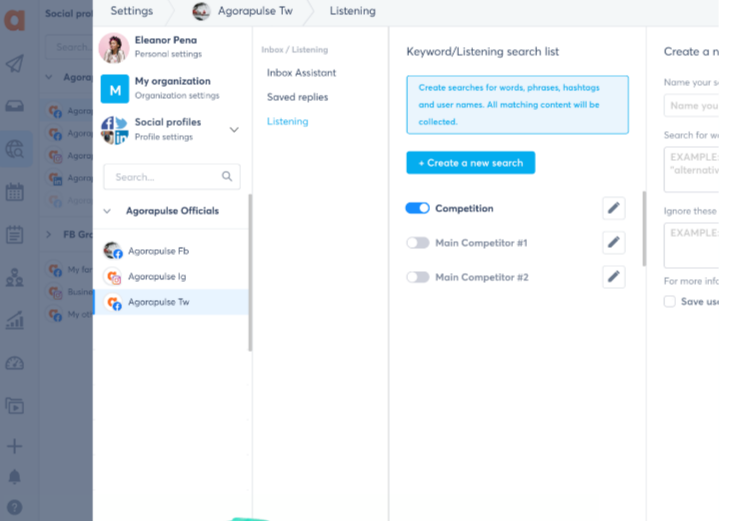Enable the Main Competitor #2 toggle

coord(418,277)
